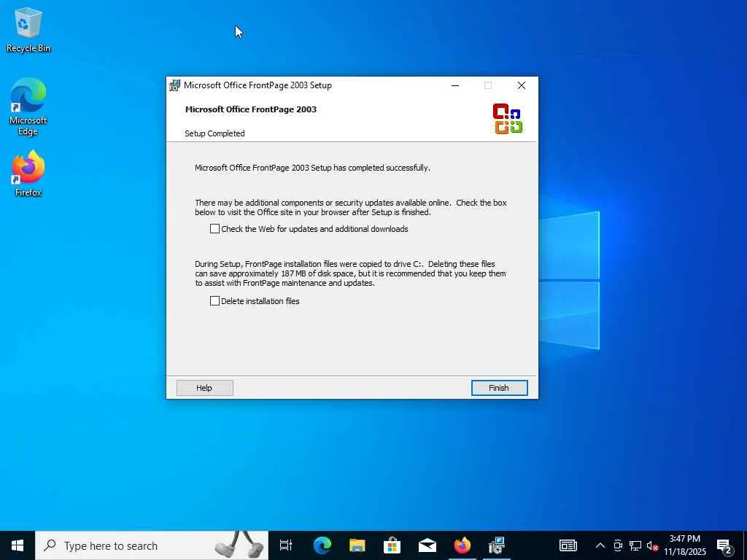Open the Mail app from taskbar
The width and height of the screenshot is (747, 560).
click(x=427, y=545)
